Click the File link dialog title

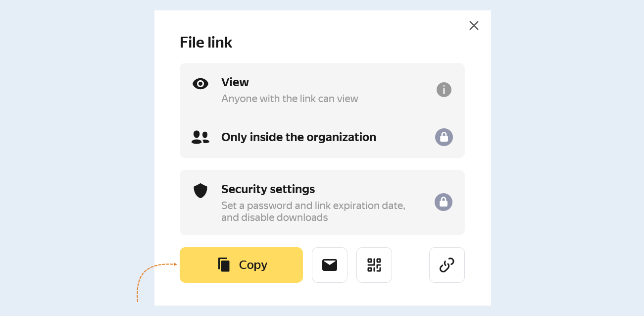pyautogui.click(x=206, y=43)
